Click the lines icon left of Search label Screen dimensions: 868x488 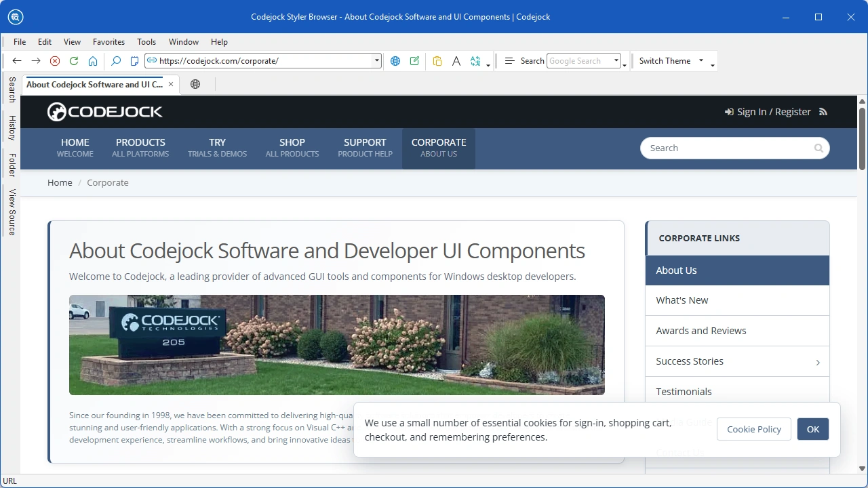click(x=509, y=61)
